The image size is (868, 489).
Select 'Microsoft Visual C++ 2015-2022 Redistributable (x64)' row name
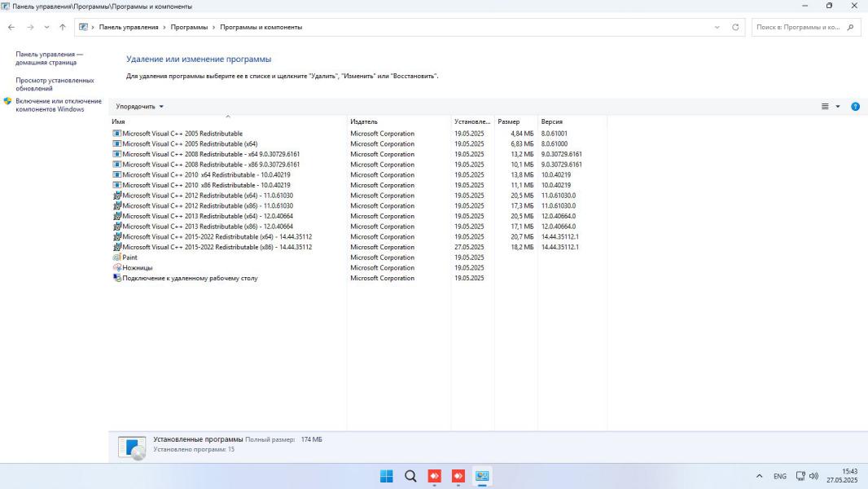click(x=217, y=237)
